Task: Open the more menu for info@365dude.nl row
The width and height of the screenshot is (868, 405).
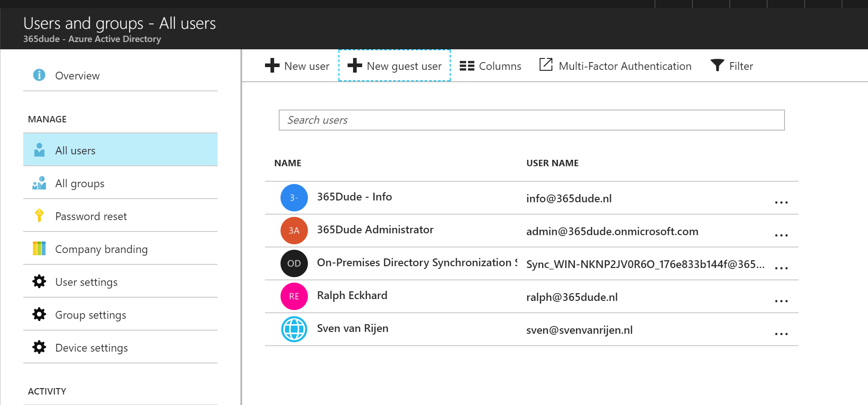Action: 781,202
